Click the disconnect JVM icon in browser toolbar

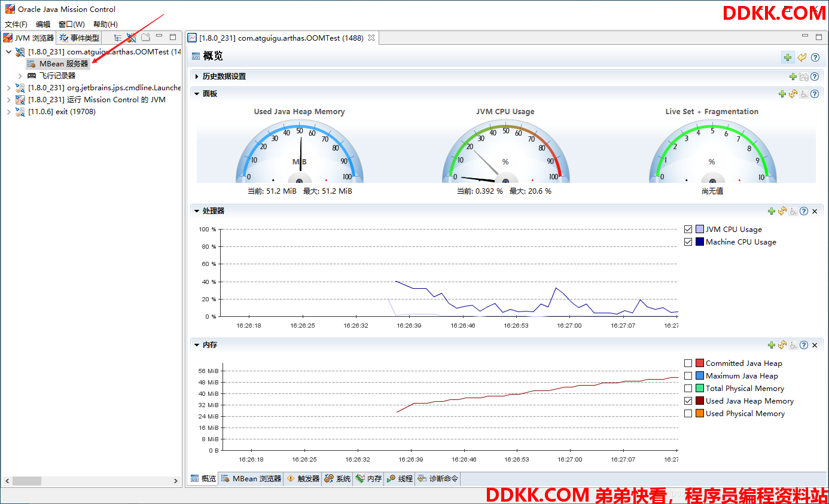[132, 37]
